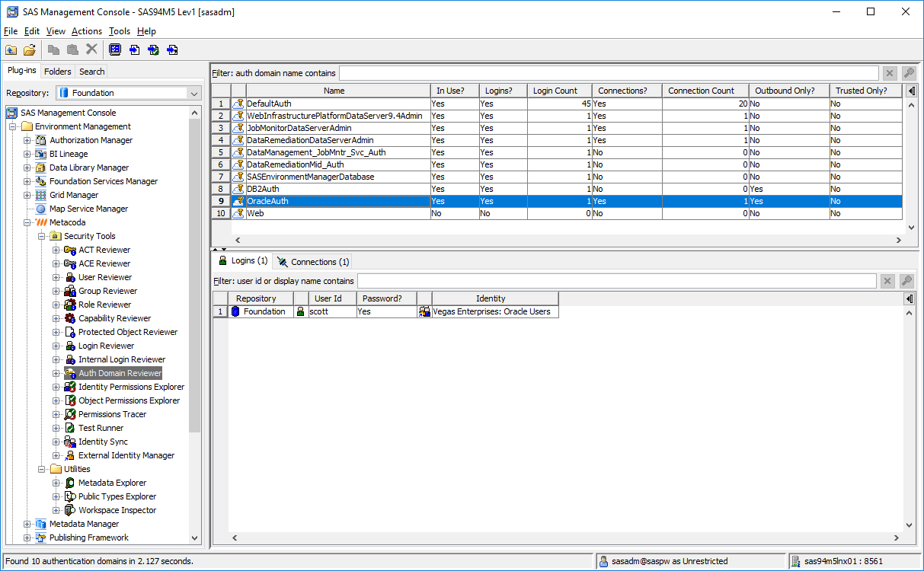Open the Actions menu

[87, 31]
